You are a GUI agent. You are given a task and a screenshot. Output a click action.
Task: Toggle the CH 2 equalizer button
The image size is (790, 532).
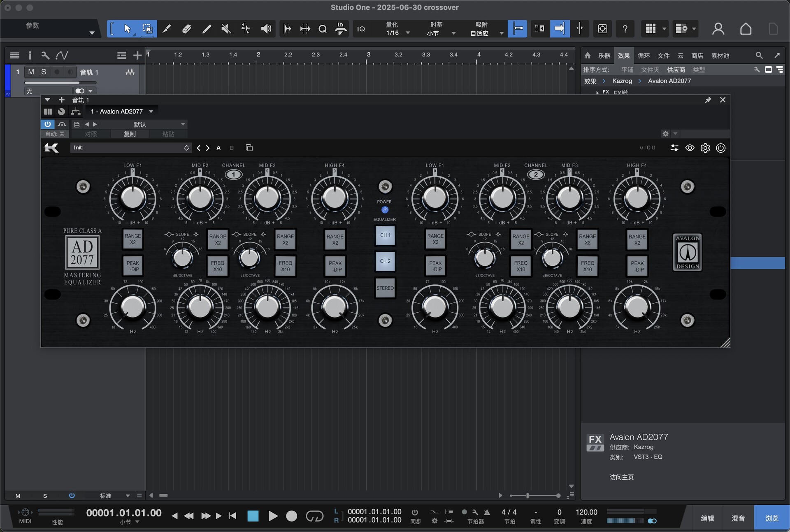point(385,261)
